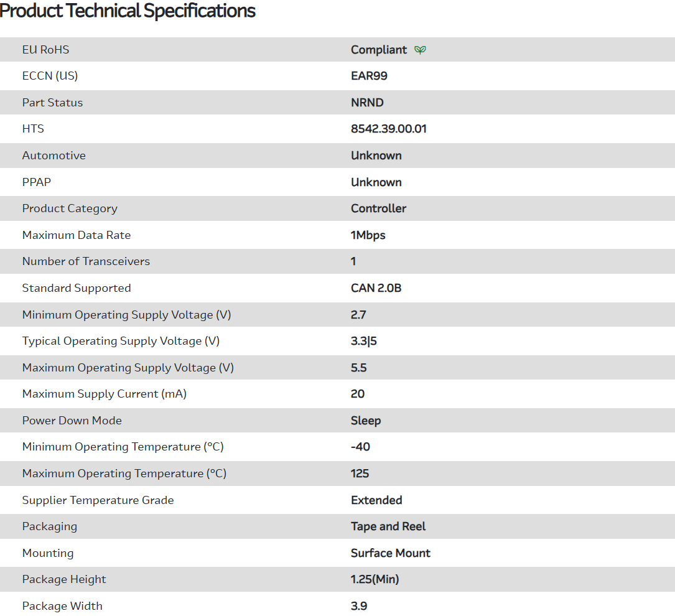The image size is (675, 616).
Task: Select the 3.3|5 typical voltage value
Action: click(x=363, y=341)
